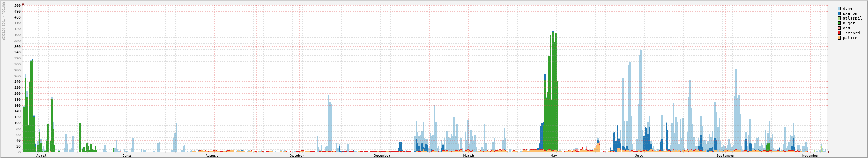Click the December label on the time axis
The height and width of the screenshot is (158, 868).
[x=382, y=156]
